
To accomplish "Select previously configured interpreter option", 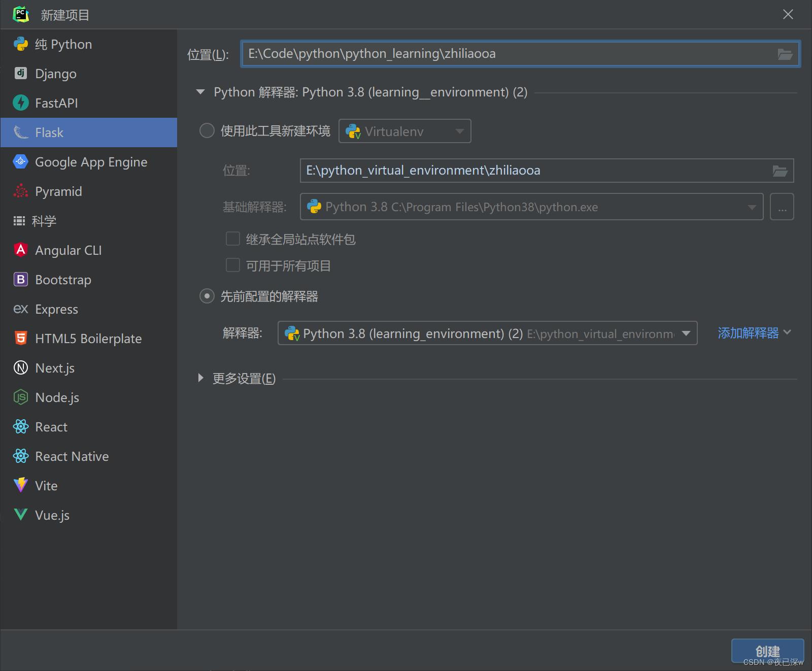I will tap(207, 296).
